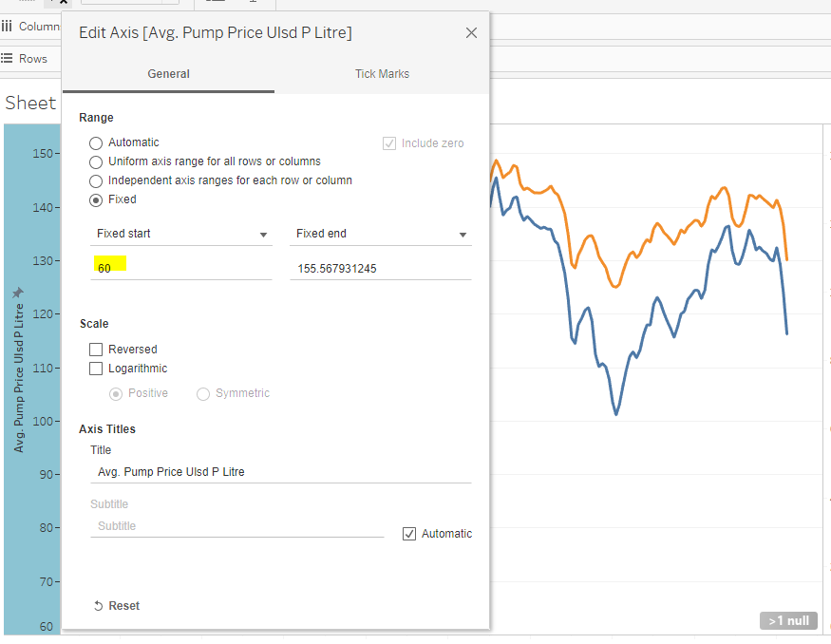This screenshot has height=644, width=831.
Task: Select the Fixed range radio button
Action: point(96,200)
